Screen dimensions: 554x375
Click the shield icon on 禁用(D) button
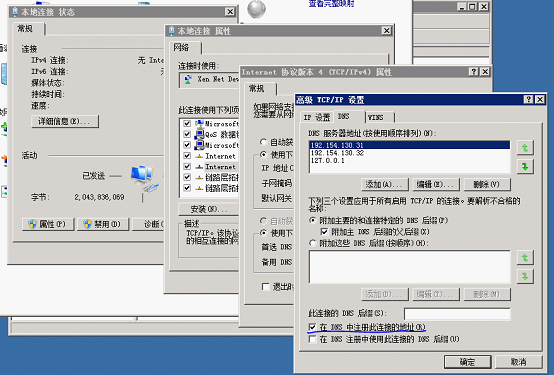(87, 224)
